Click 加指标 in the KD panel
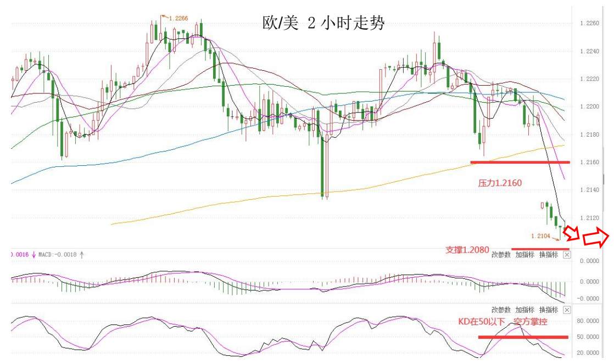 point(524,310)
